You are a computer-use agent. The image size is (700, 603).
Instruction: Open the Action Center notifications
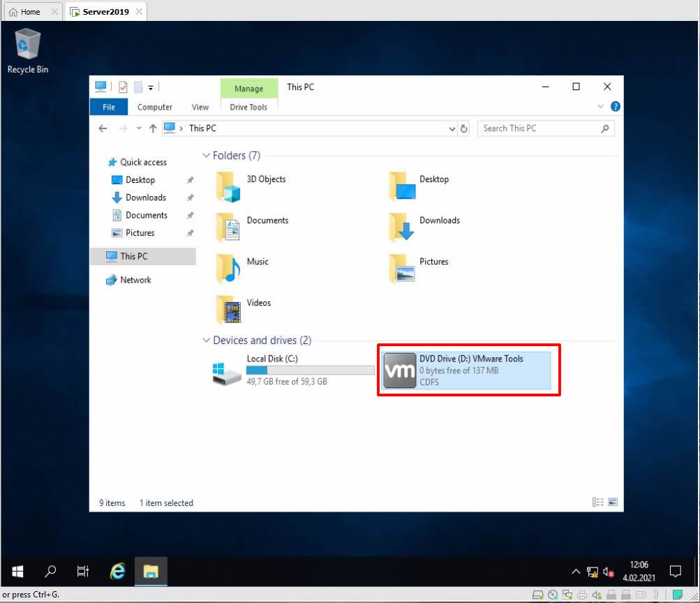(x=675, y=572)
